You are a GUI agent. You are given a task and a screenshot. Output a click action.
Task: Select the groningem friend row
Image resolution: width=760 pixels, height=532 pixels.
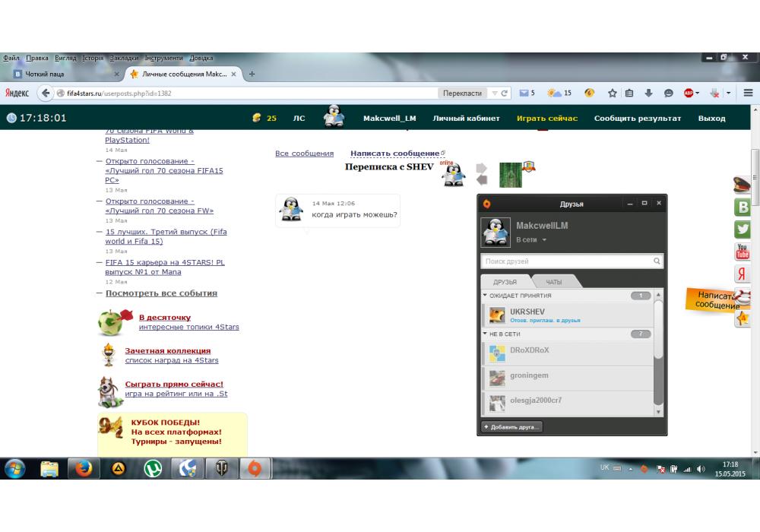coord(568,378)
